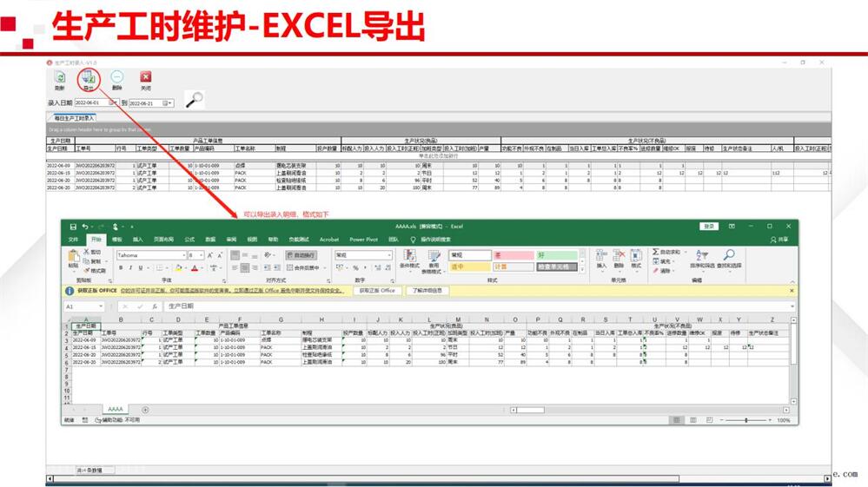Select cell A1 in the Excel sheet
868x487 pixels.
tap(86, 326)
